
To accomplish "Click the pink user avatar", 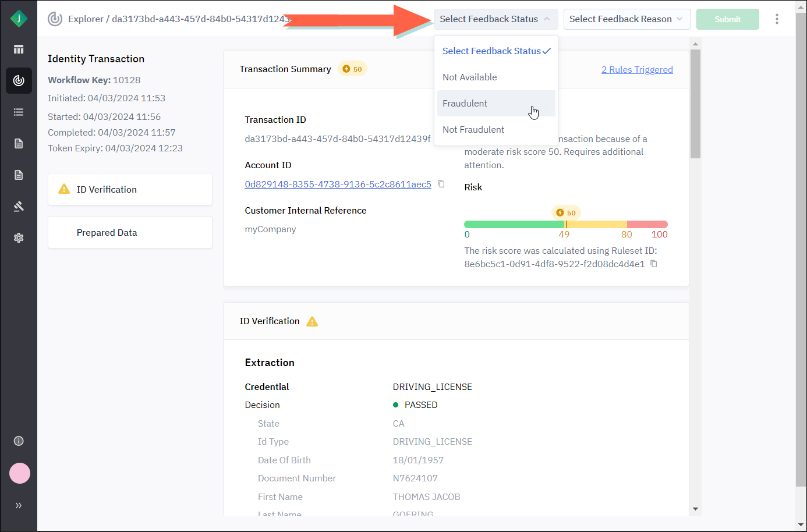I will pyautogui.click(x=20, y=473).
